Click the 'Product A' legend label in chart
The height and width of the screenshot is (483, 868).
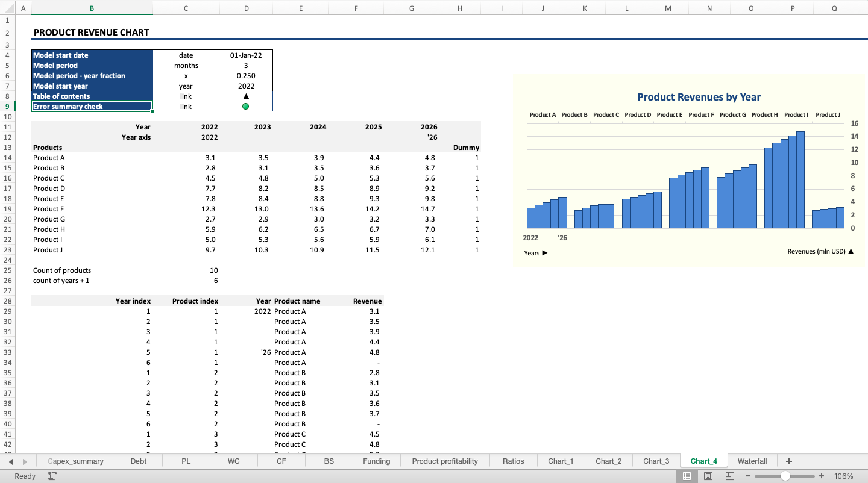pos(542,114)
